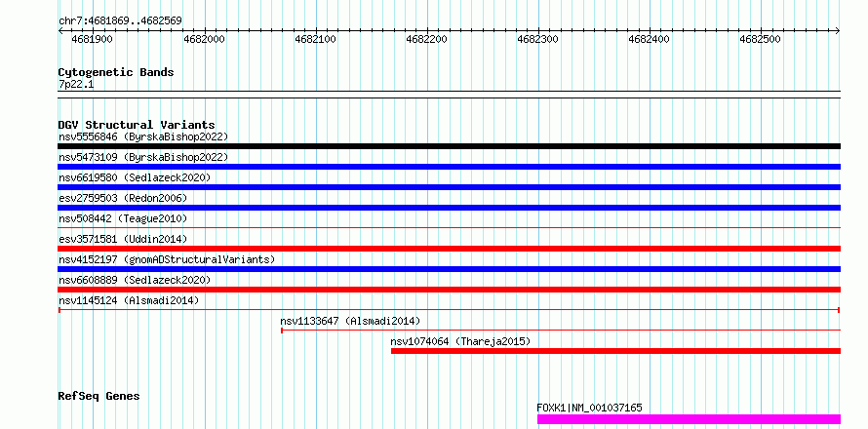Open variant nsv1133647 (Alsmadi2014) label
The width and height of the screenshot is (868, 429).
click(350, 321)
